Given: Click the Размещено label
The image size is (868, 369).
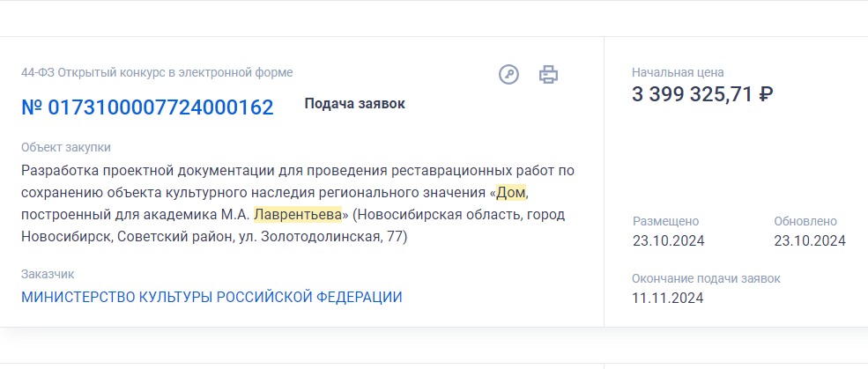Looking at the screenshot, I should click(x=665, y=221).
